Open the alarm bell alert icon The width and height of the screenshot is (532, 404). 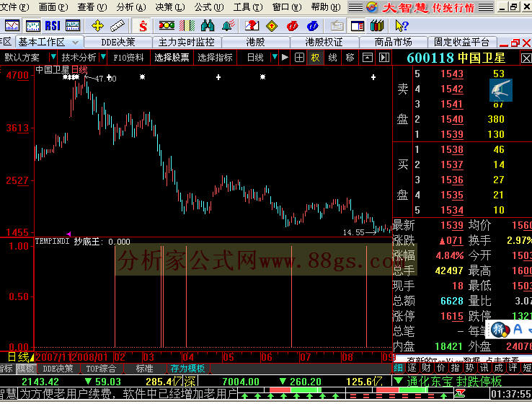coord(228,26)
